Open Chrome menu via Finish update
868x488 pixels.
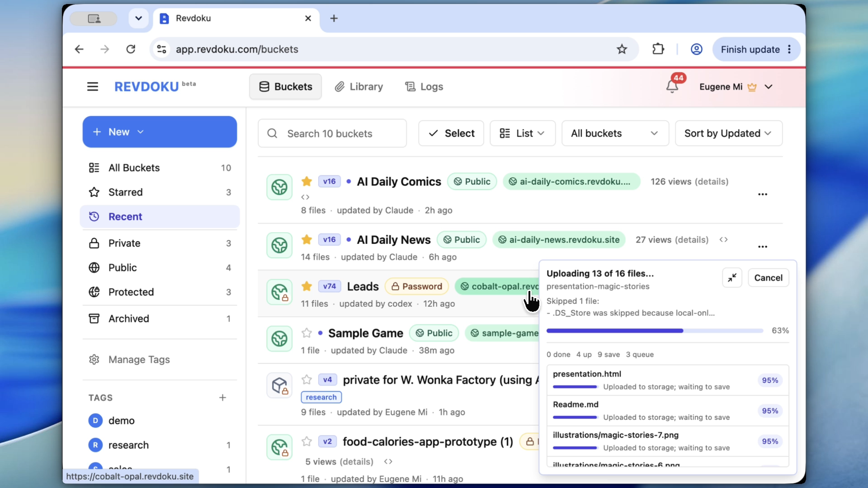point(756,49)
